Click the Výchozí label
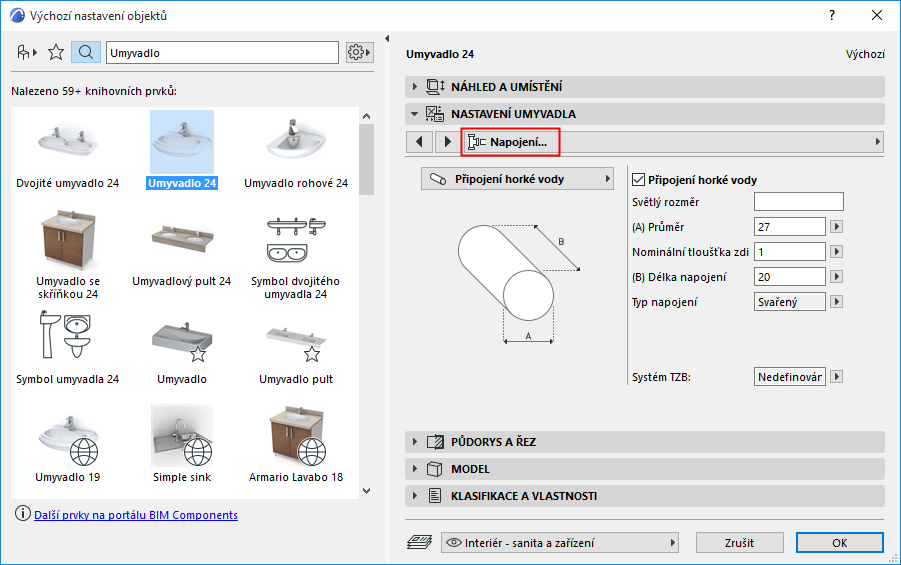901x565 pixels. 865,54
